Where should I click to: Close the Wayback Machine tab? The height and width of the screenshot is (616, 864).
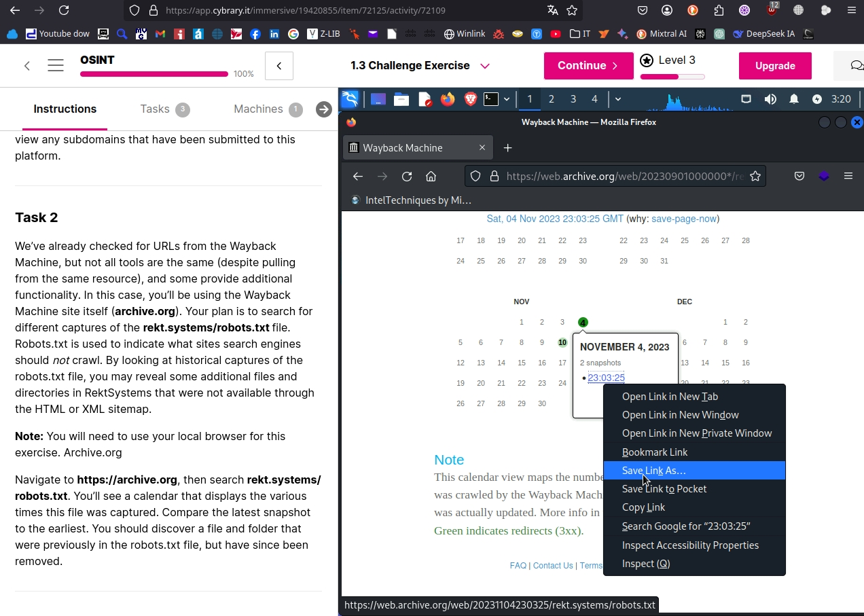482,147
